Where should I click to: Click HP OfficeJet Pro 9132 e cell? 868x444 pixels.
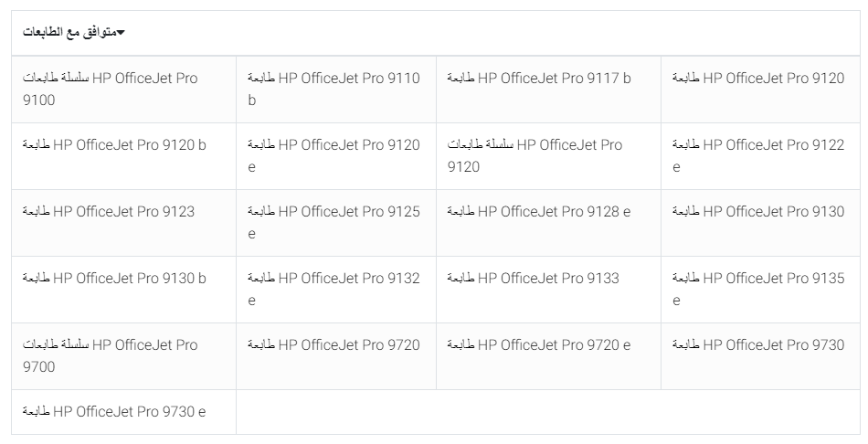pyautogui.click(x=333, y=289)
